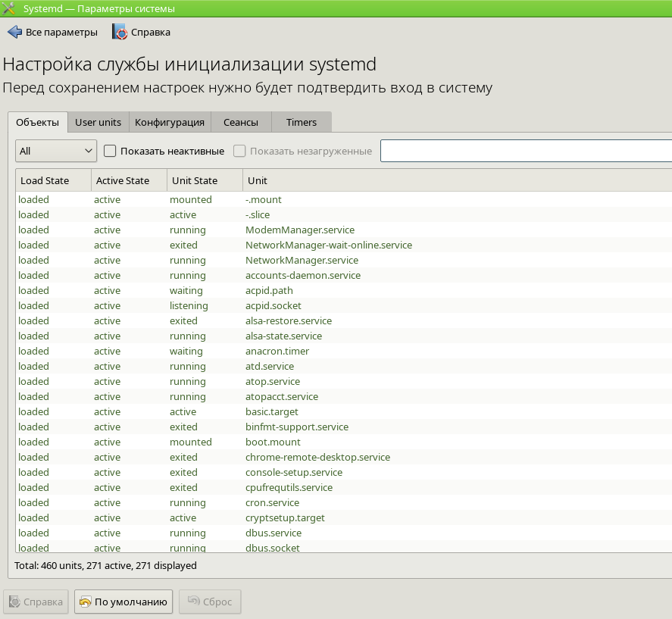Open the Timers tab
Screen dimensions: 672x619
(x=302, y=122)
